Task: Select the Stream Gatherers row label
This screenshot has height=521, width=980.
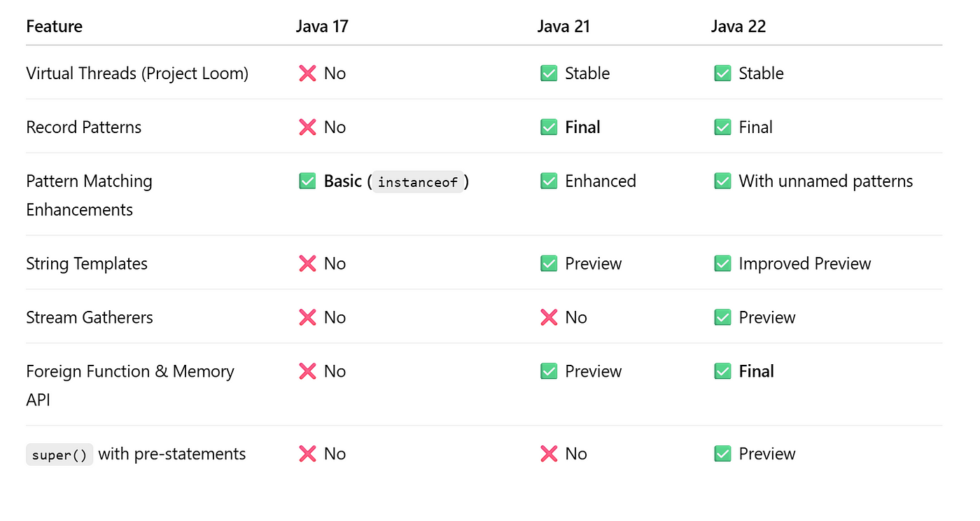Action: 90,318
